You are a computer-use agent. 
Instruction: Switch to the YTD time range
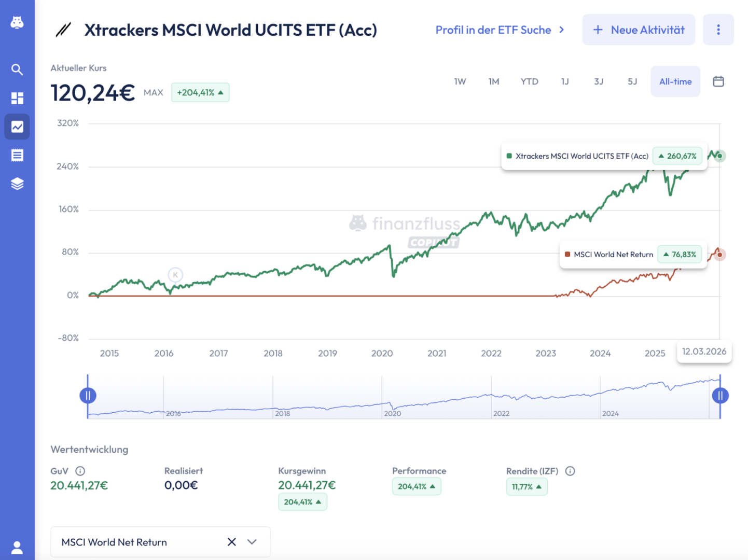pyautogui.click(x=529, y=81)
